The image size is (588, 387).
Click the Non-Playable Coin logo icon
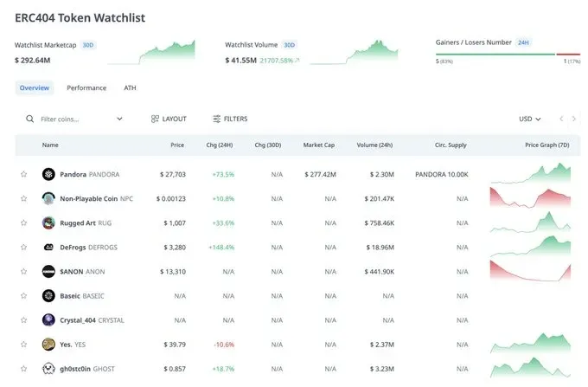pos(48,198)
